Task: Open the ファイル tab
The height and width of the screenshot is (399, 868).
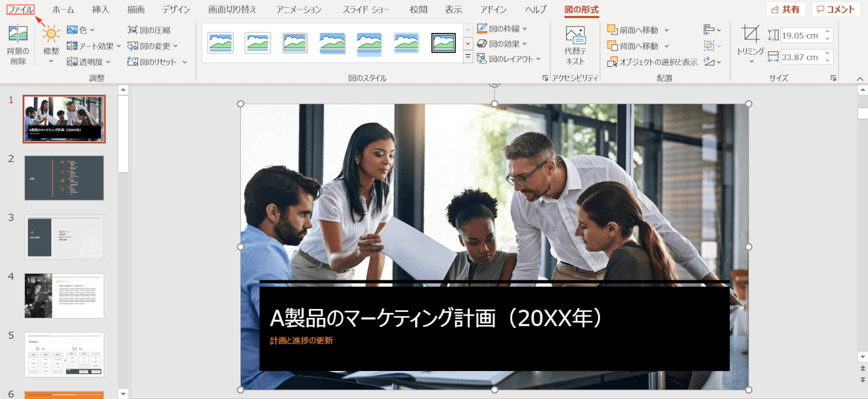Action: [x=20, y=10]
